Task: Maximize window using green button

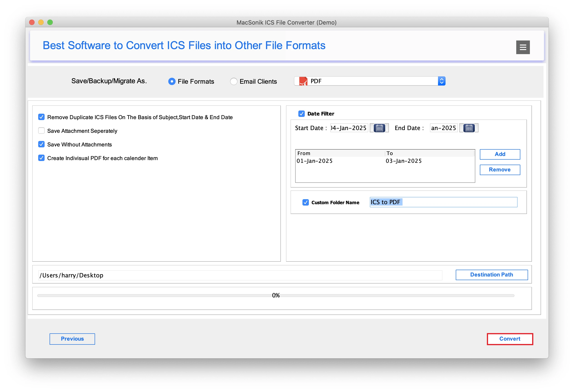Action: pos(50,22)
